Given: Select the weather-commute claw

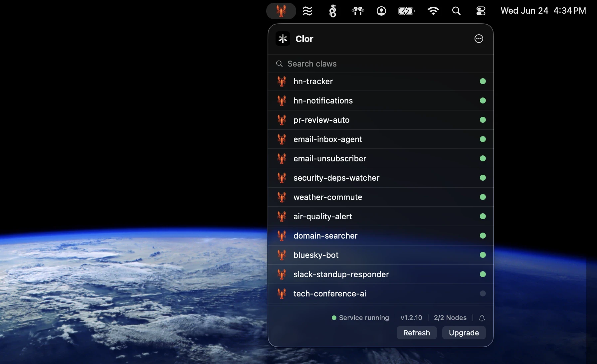Looking at the screenshot, I should 381,197.
